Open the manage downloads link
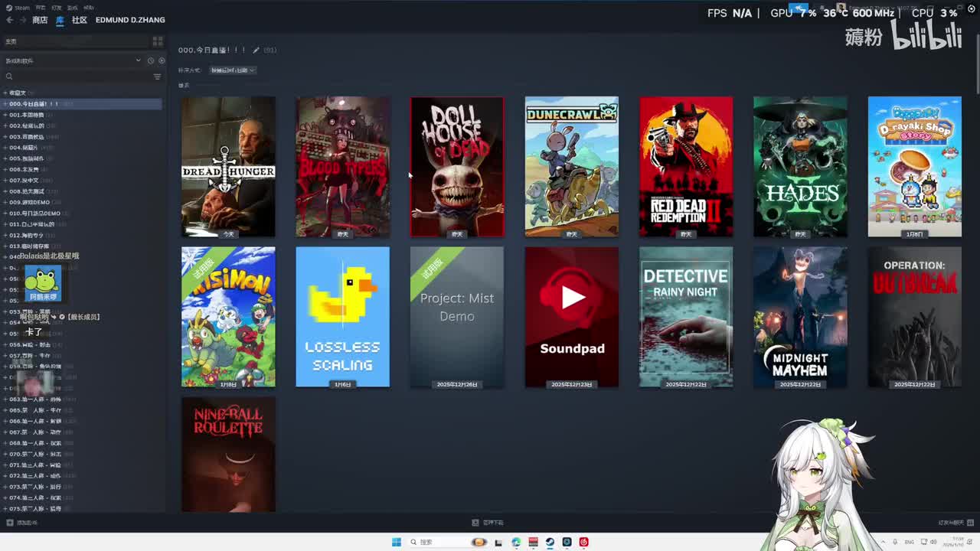 coord(488,523)
